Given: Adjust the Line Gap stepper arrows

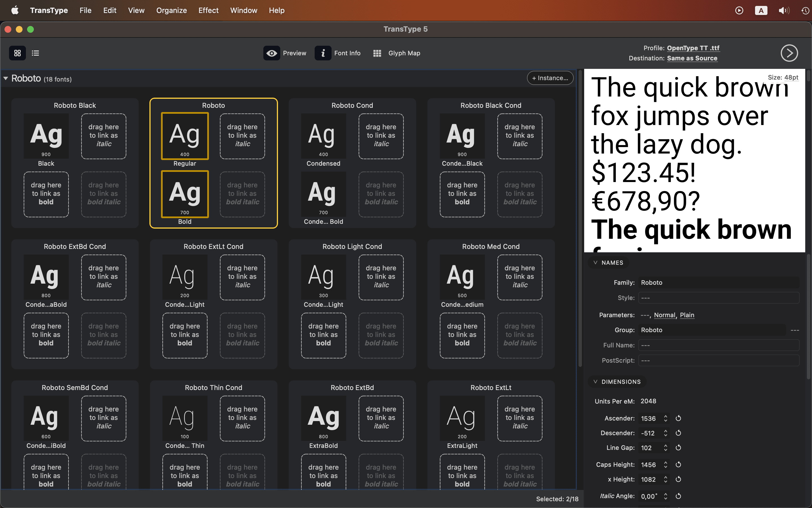Looking at the screenshot, I should pos(666,448).
